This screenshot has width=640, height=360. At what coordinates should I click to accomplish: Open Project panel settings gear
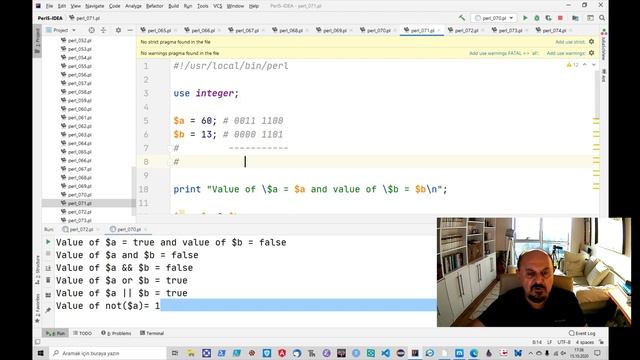point(118,30)
